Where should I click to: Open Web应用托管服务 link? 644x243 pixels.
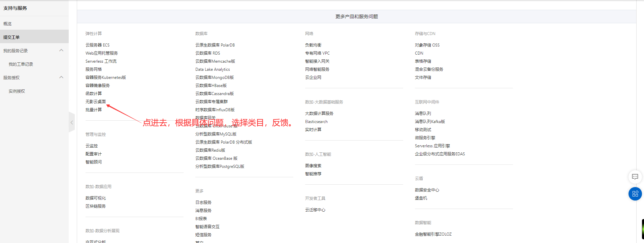(x=102, y=53)
